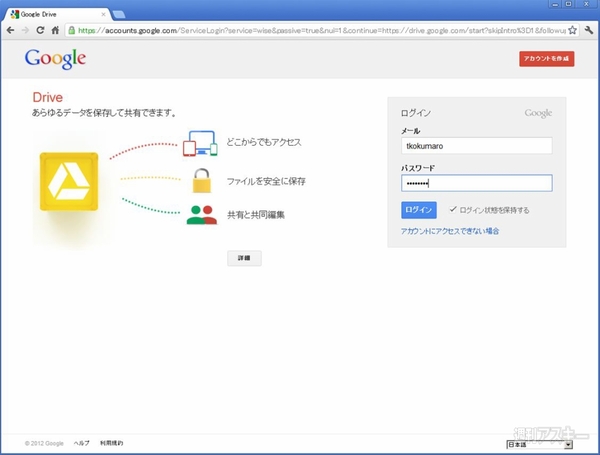600x455 pixels.
Task: Reload the page with the refresh icon
Action: pos(40,30)
